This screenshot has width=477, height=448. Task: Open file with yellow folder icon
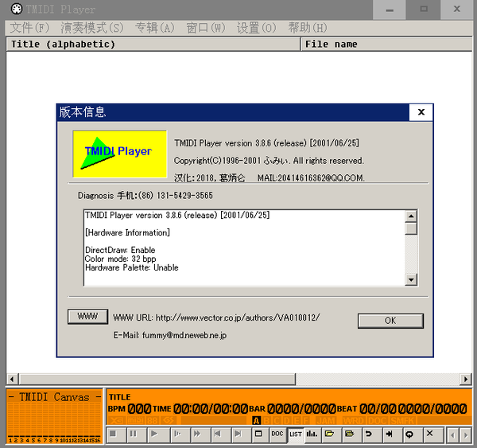click(331, 434)
